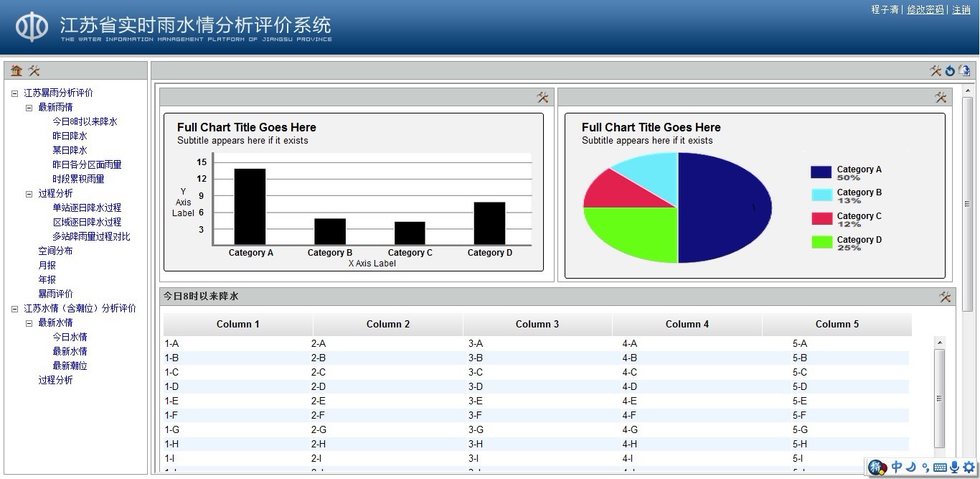Click the table vertical scrollbar thumb

[x=940, y=399]
